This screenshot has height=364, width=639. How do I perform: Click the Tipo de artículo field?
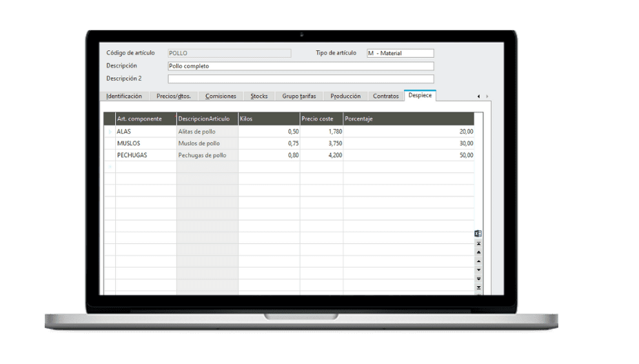400,53
